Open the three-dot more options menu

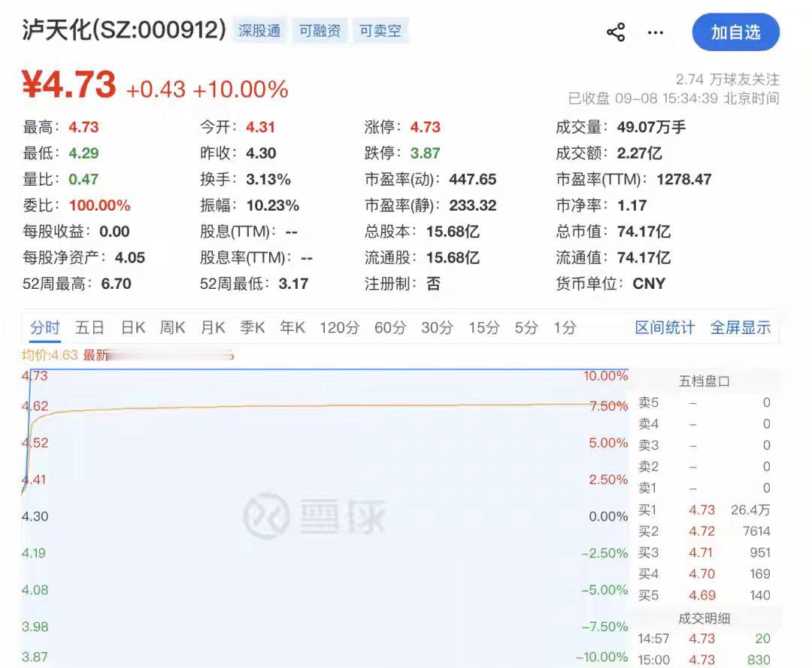pos(656,32)
